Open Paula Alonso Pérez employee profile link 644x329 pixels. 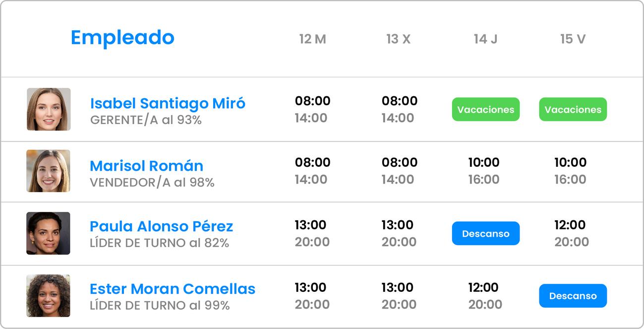pyautogui.click(x=161, y=226)
